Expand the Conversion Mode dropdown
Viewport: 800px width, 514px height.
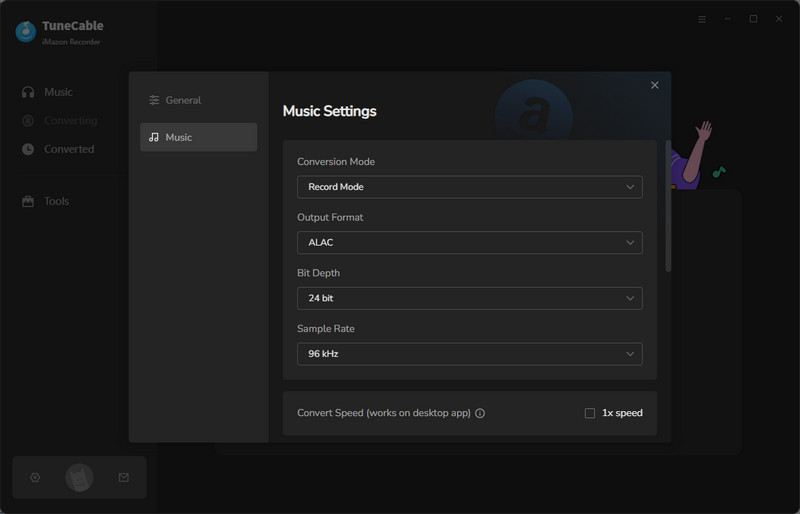pyautogui.click(x=469, y=187)
